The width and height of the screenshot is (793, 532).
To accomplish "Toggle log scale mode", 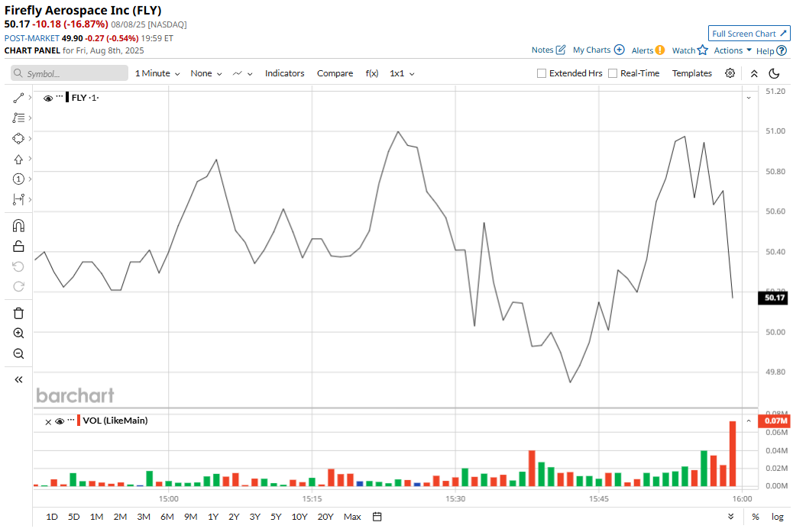I will (x=777, y=517).
